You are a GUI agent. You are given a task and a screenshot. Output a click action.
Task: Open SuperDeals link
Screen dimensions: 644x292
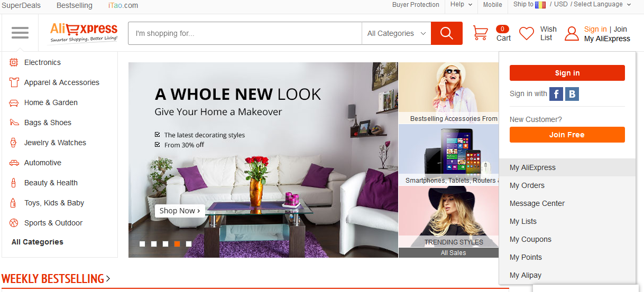[x=21, y=5]
